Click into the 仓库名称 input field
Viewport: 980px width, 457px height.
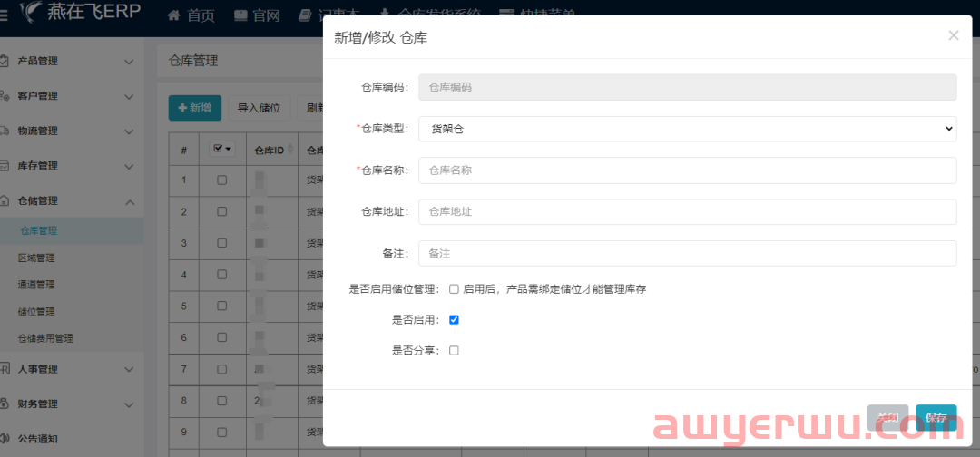(x=687, y=170)
